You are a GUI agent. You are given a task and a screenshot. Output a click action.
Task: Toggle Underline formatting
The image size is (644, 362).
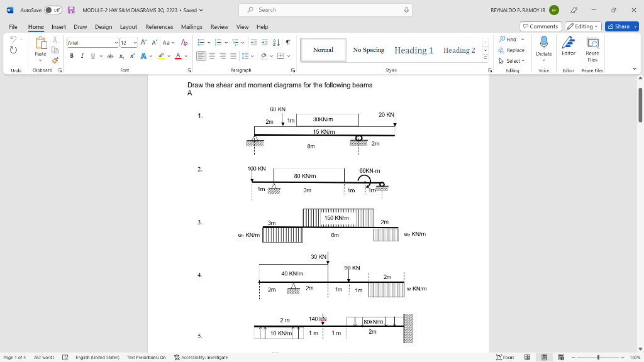point(93,56)
